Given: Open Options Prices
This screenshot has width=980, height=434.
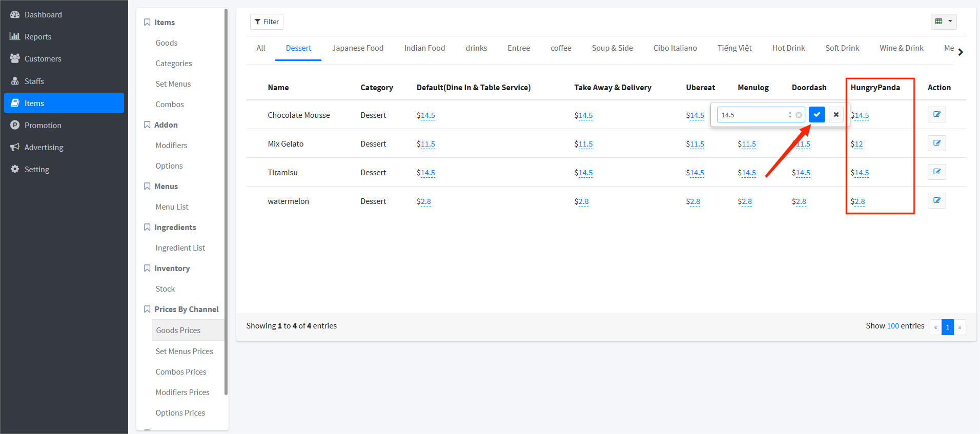Looking at the screenshot, I should (x=180, y=413).
